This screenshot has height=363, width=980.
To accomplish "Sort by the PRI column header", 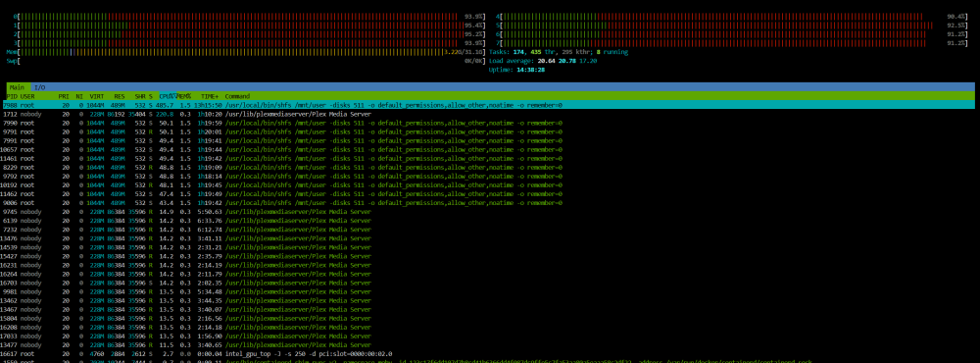I will coord(64,96).
